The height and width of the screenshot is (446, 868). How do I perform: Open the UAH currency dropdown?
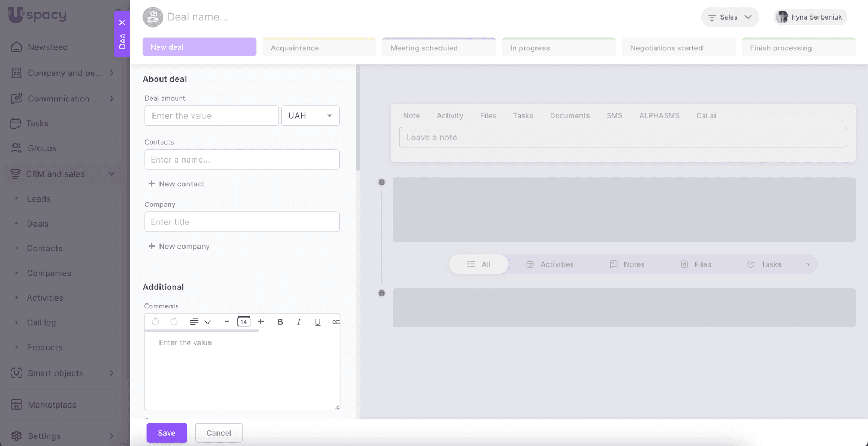tap(310, 115)
